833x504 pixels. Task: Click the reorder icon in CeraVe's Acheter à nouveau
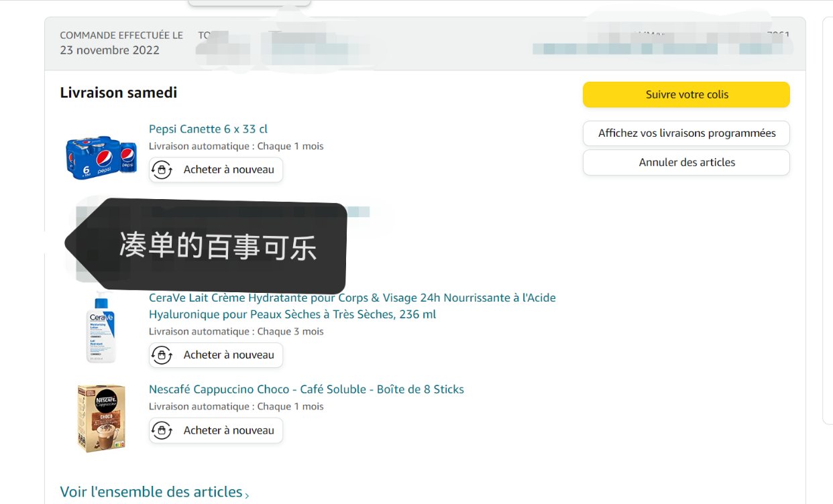[x=162, y=355]
